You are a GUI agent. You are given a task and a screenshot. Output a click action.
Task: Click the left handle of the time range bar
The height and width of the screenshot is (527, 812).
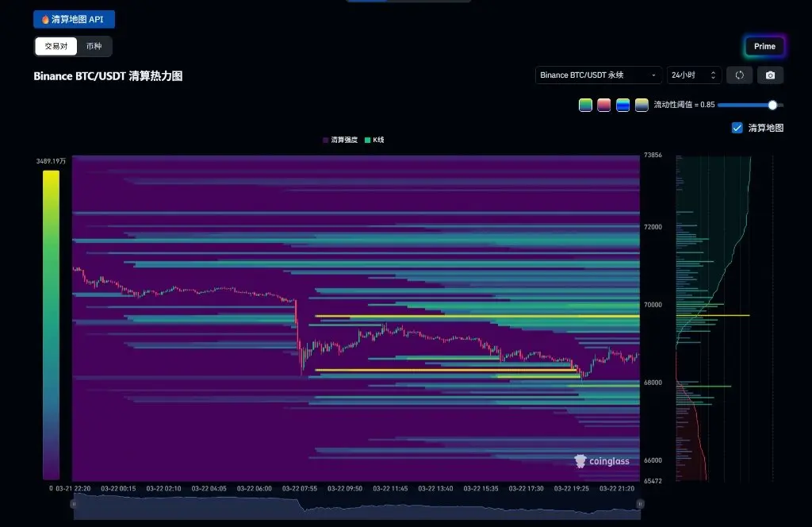[x=74, y=504]
